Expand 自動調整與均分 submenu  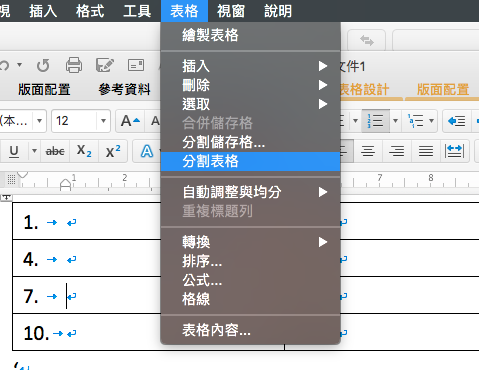tap(250, 192)
